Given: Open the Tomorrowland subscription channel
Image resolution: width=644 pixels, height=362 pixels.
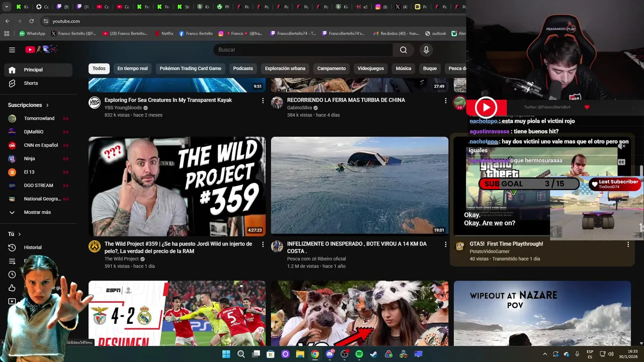Looking at the screenshot, I should pyautogui.click(x=38, y=119).
